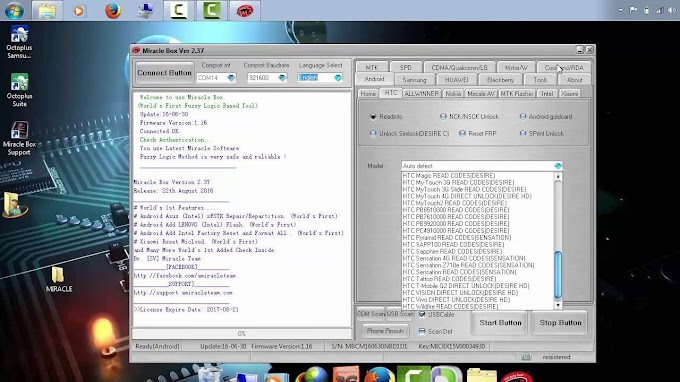This screenshot has height=382, width=680.
Task: Toggle the Scan Def checkbox
Action: (x=422, y=331)
